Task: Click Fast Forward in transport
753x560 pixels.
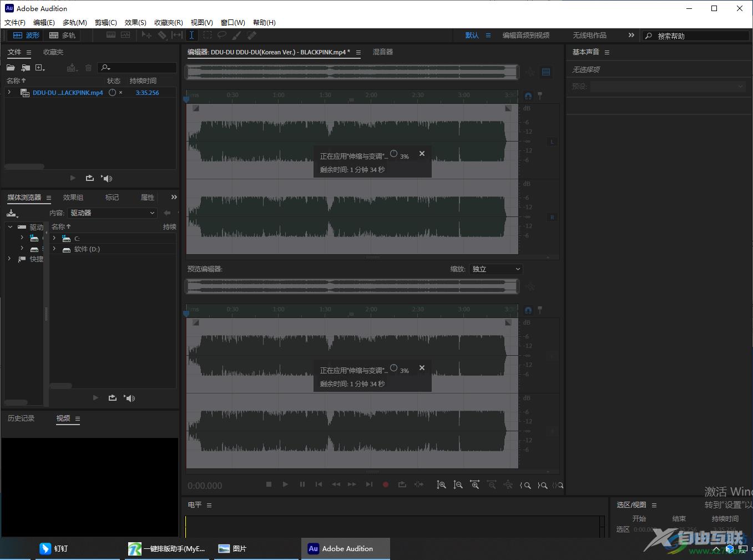Action: pyautogui.click(x=352, y=485)
